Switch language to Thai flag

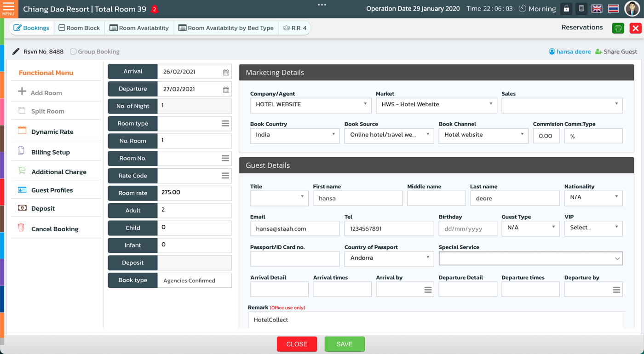(x=613, y=9)
